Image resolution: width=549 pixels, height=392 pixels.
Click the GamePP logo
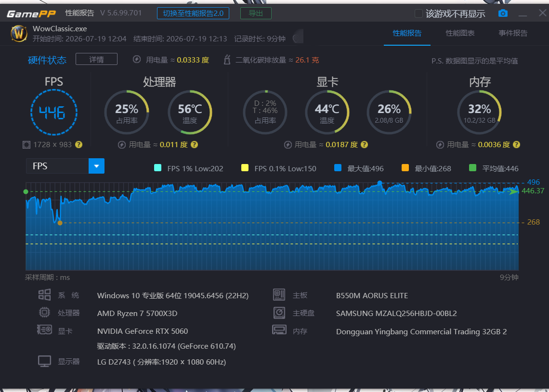point(31,13)
